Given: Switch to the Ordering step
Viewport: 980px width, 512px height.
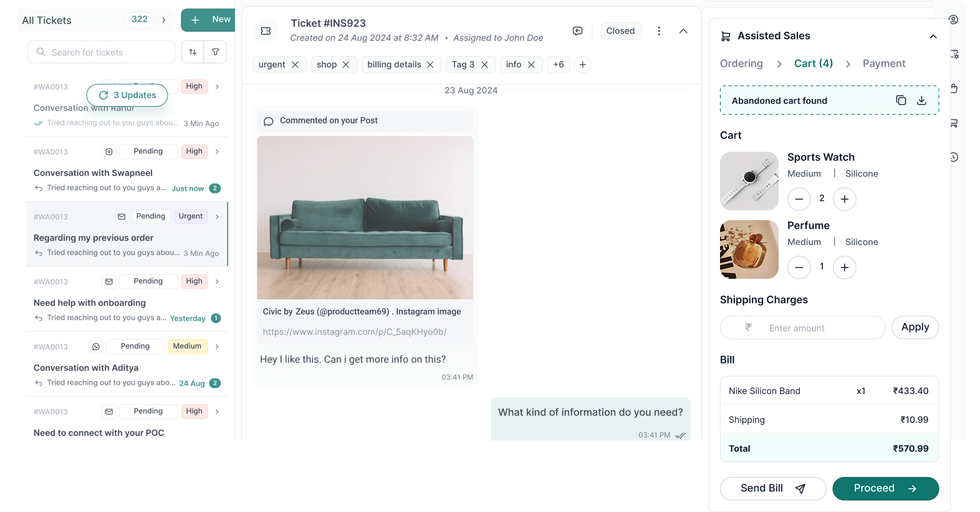Looking at the screenshot, I should click(741, 64).
